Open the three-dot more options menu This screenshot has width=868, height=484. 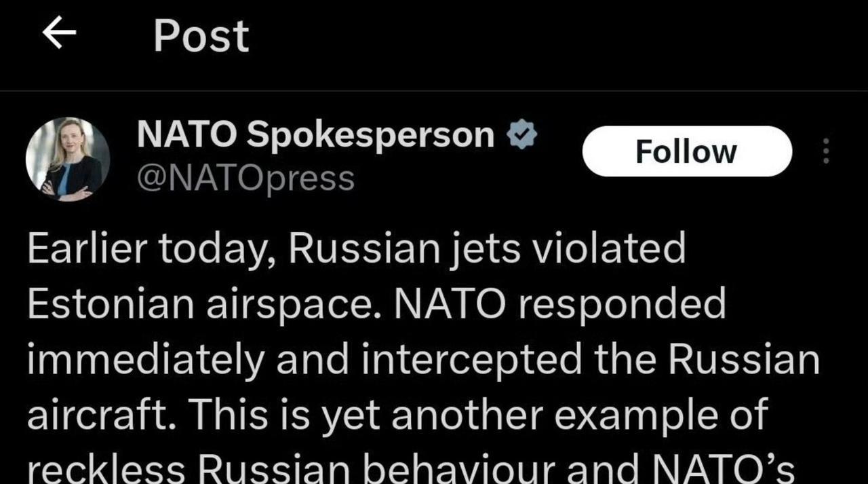tap(825, 151)
